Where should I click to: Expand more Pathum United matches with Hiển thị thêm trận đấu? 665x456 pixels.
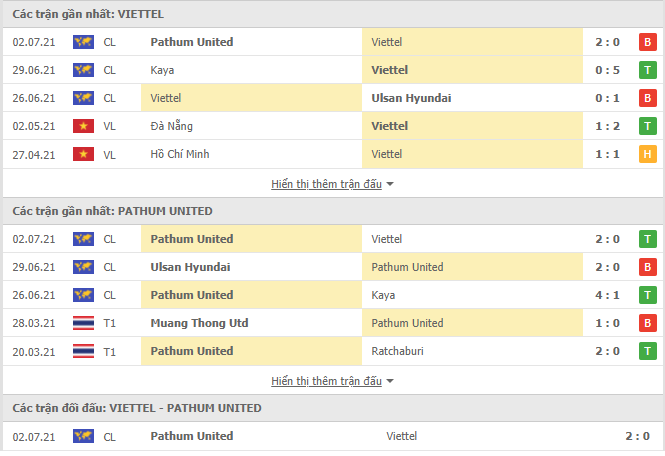[x=327, y=381]
